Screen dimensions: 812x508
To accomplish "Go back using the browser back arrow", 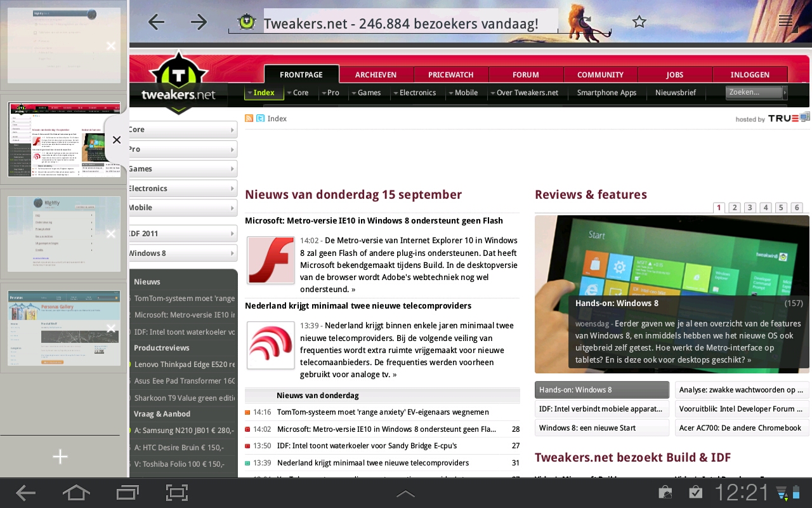I will (x=156, y=22).
